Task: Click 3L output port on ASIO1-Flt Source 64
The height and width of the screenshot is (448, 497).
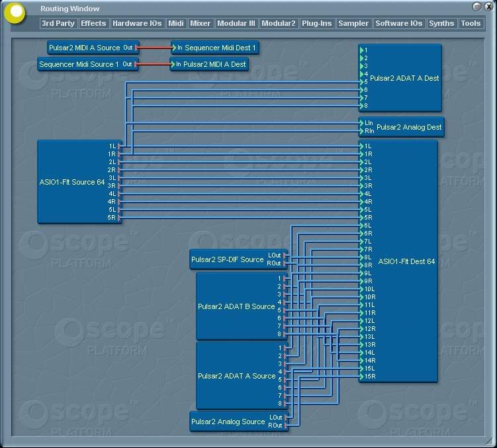Action: coord(120,178)
